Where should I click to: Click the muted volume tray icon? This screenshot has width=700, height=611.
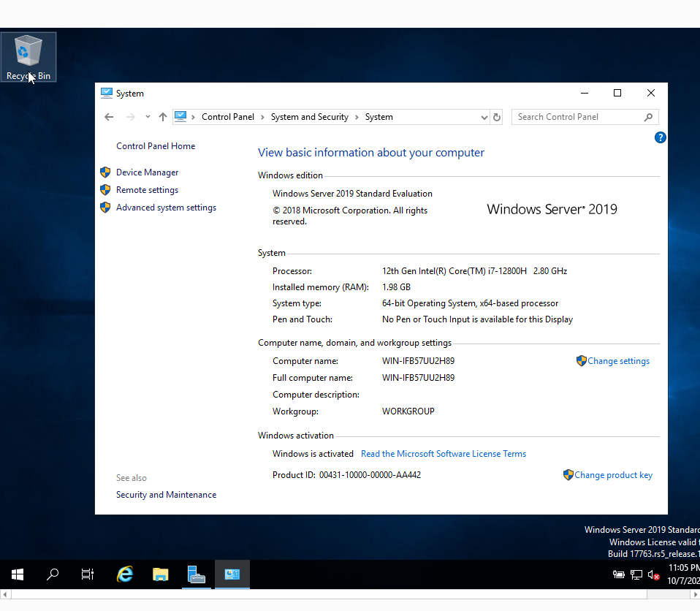[653, 574]
